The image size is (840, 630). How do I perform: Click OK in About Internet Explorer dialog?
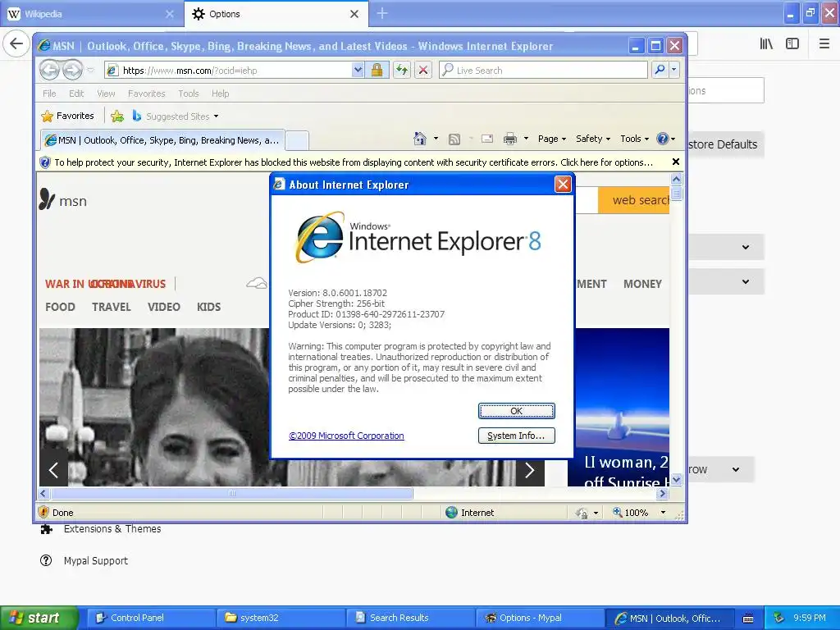coord(517,411)
